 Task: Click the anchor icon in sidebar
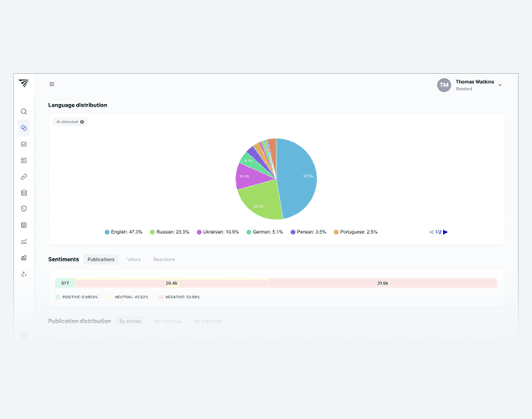(23, 274)
